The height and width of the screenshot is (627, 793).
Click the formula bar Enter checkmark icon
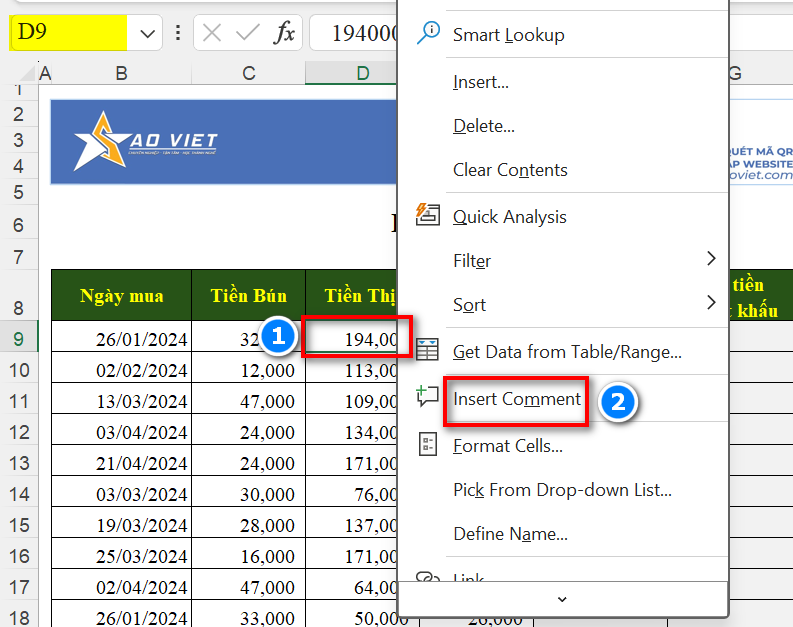click(x=247, y=33)
